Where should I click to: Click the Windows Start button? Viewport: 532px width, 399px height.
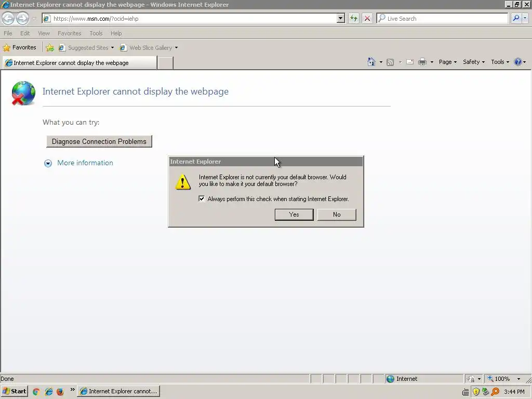click(x=14, y=391)
